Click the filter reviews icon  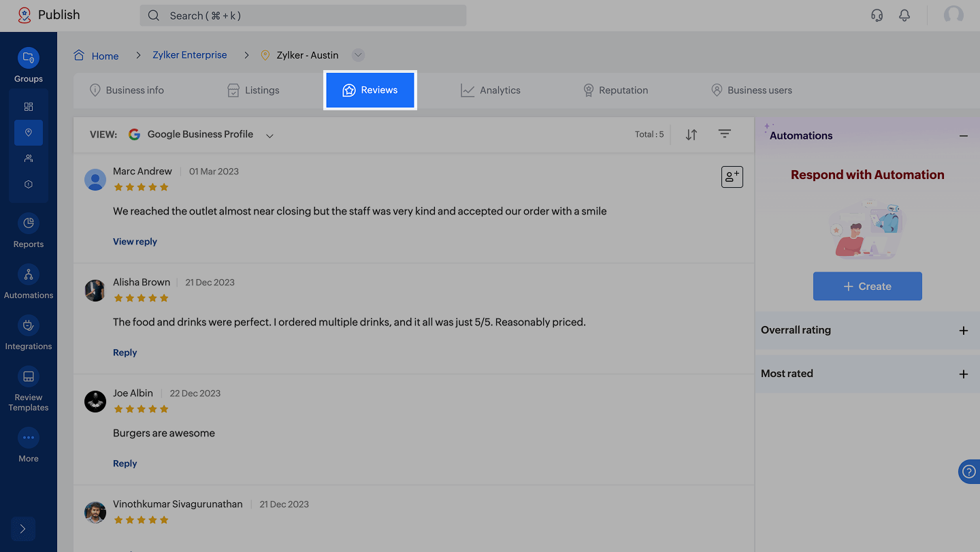click(x=725, y=134)
